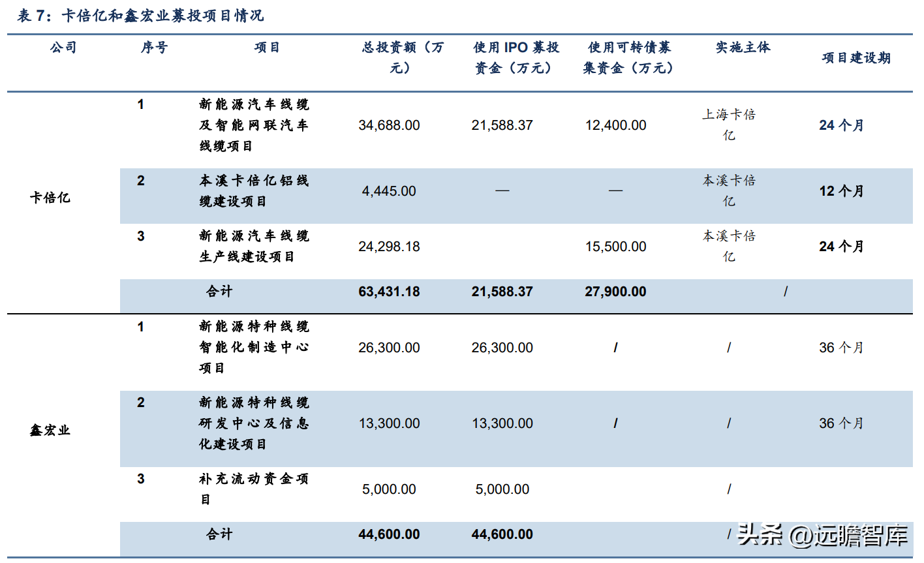Click the 使用可转债募集资金 column header
This screenshot has height=563, width=924.
628,57
